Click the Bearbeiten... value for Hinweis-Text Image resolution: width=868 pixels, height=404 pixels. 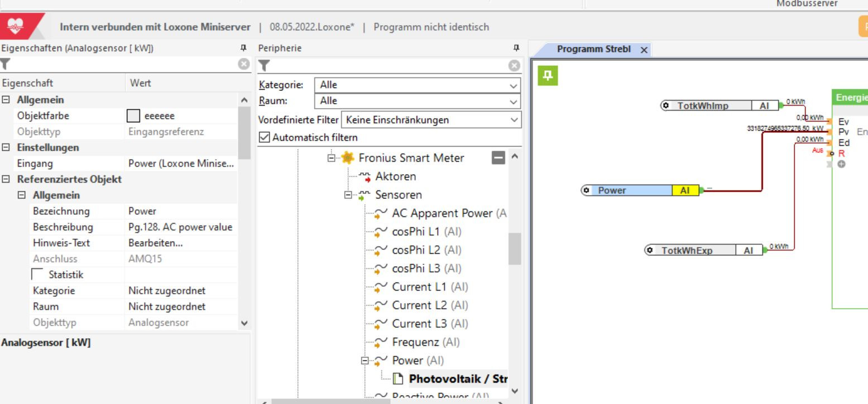pos(156,243)
